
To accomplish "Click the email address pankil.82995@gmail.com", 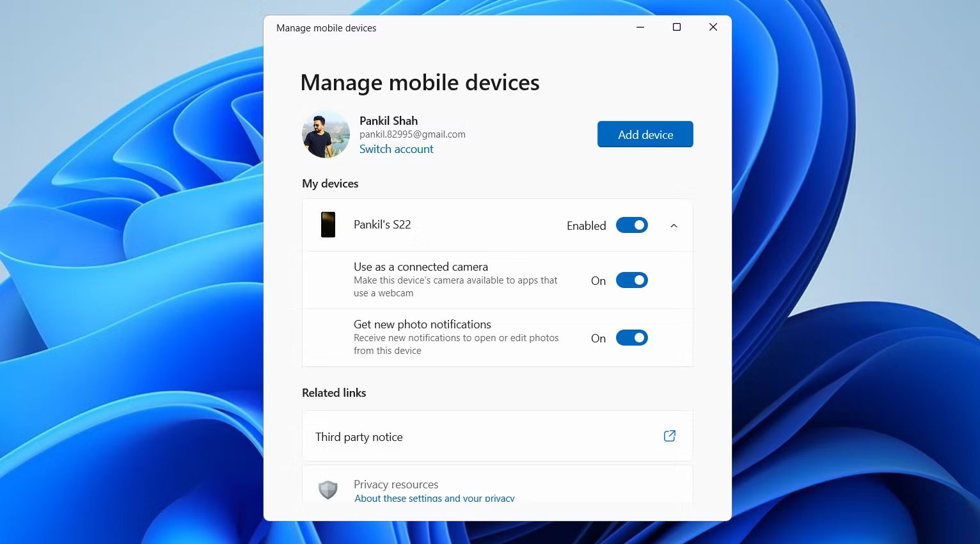I will click(412, 134).
